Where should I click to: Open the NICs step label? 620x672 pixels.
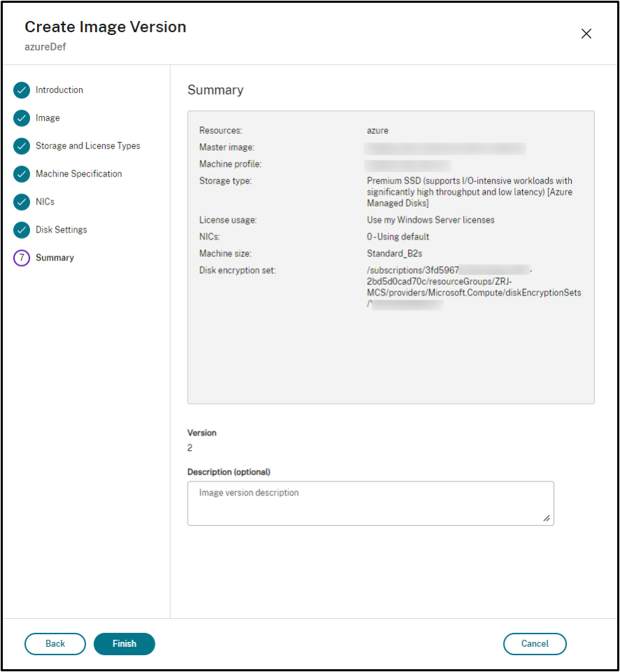pyautogui.click(x=45, y=202)
